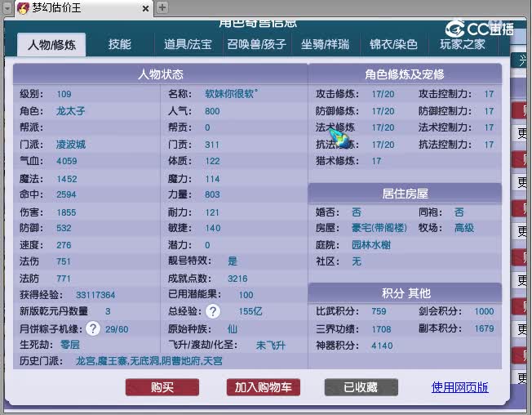Click the 攻击修炼 value 17/20
Image resolution: width=532 pixels, height=415 pixels.
(383, 94)
